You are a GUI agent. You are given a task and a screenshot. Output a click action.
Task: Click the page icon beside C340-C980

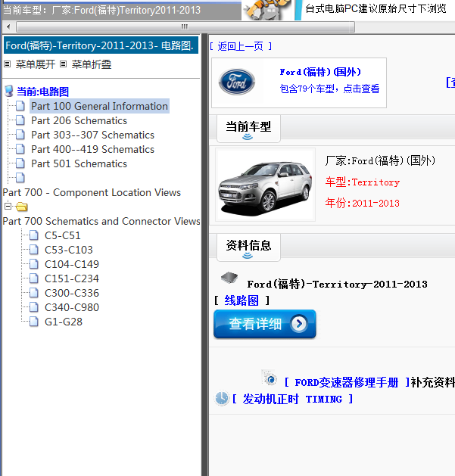click(34, 307)
